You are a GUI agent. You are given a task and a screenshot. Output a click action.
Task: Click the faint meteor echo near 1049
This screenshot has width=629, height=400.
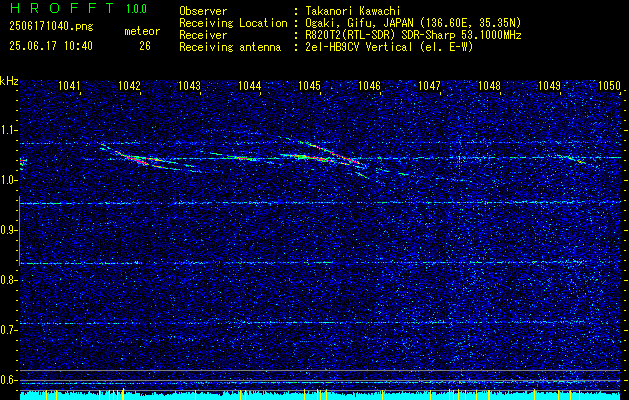click(576, 159)
